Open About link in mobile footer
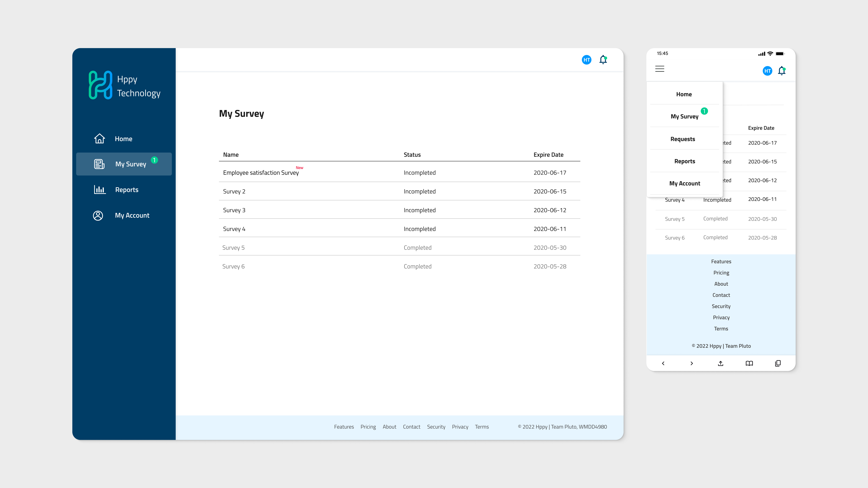The height and width of the screenshot is (488, 868). tap(721, 284)
